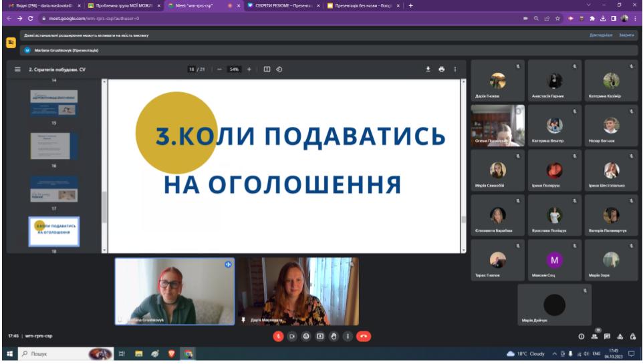Raise hand in the meeting
The width and height of the screenshot is (643, 364).
(334, 336)
